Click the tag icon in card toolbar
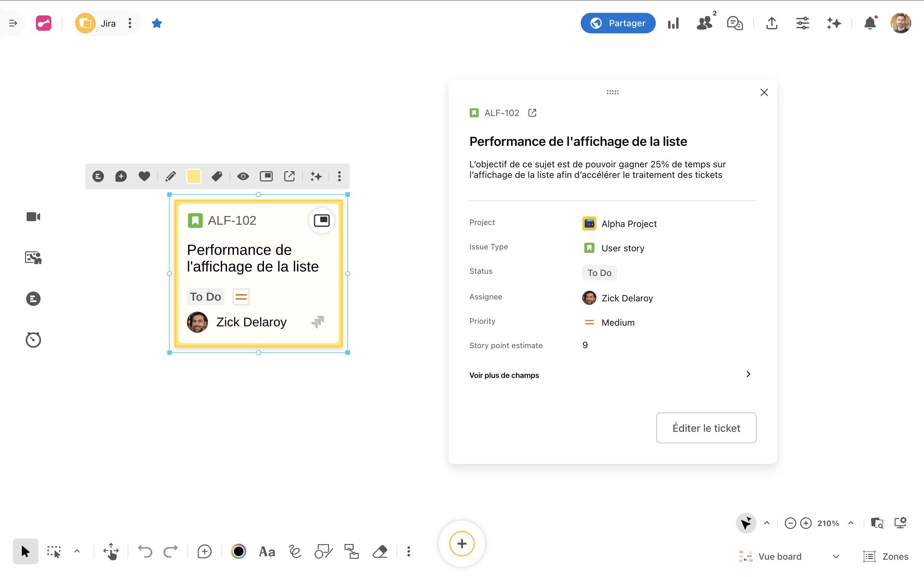The height and width of the screenshot is (577, 924). click(217, 176)
